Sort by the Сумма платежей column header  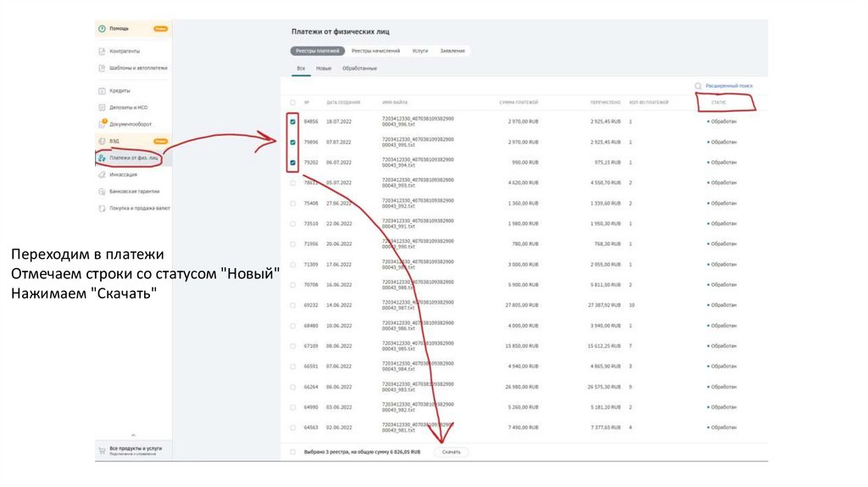click(519, 103)
